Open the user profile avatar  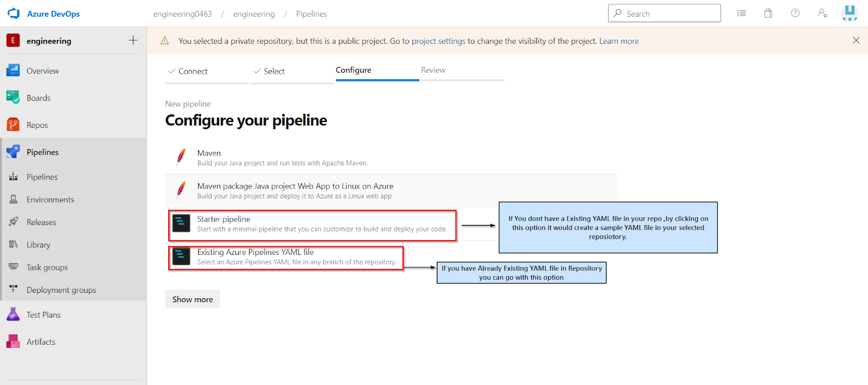click(x=850, y=14)
